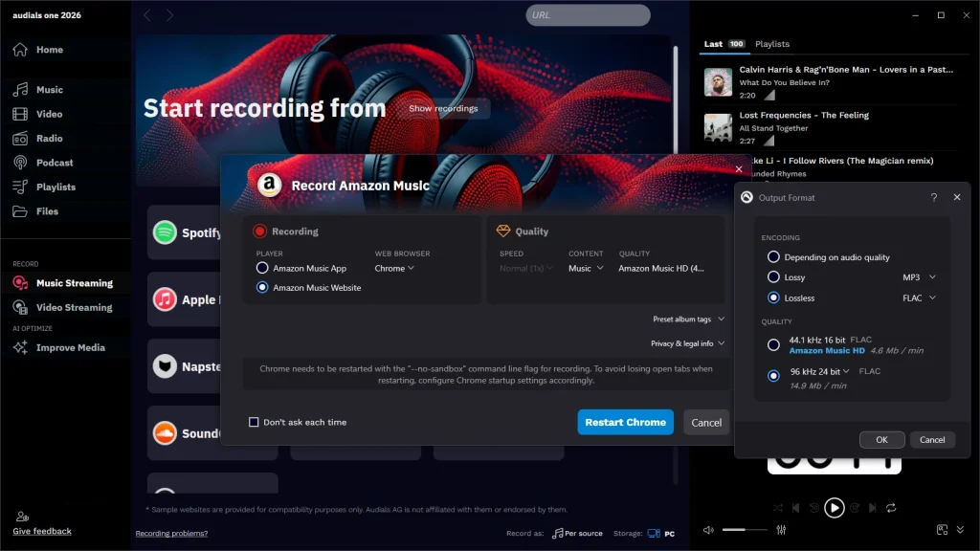980x551 pixels.
Task: Click the Show recordings button
Action: [443, 108]
